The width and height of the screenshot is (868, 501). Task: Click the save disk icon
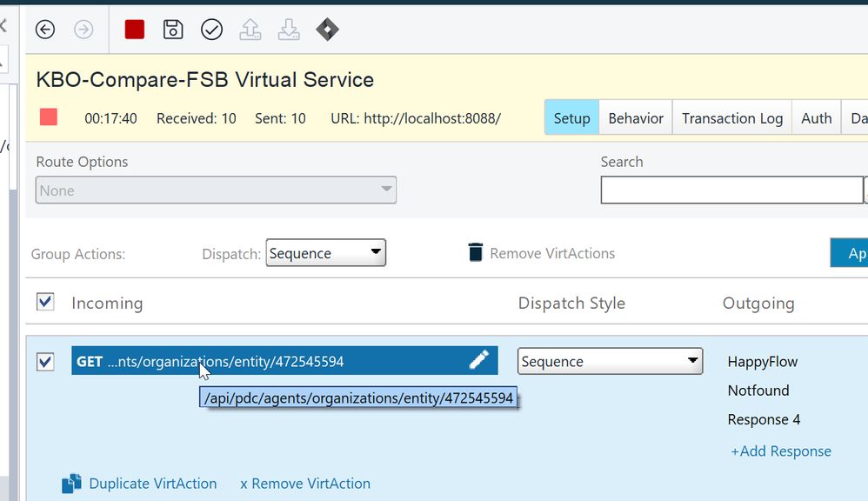pos(173,30)
